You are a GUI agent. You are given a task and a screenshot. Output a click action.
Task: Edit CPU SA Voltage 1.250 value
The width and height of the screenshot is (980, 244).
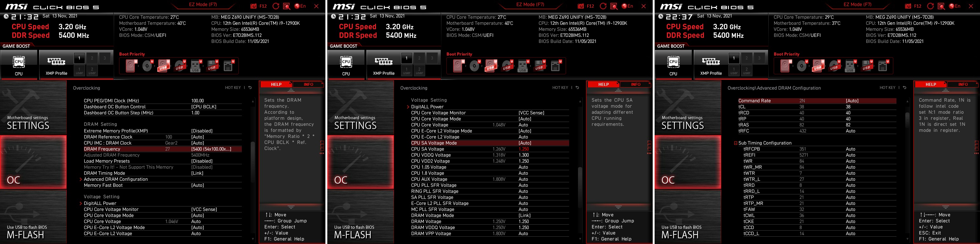524,149
